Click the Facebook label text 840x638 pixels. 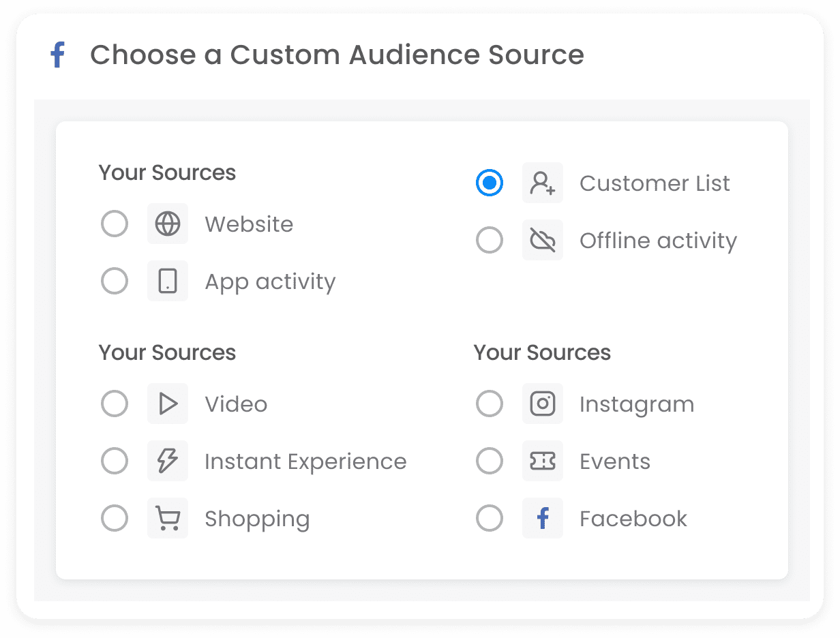[x=633, y=519]
